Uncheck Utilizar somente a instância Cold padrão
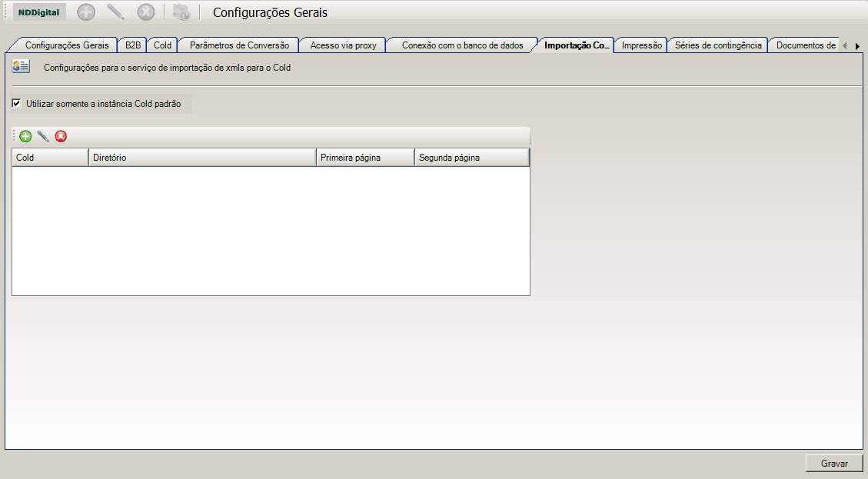Image resolution: width=868 pixels, height=479 pixels. tap(17, 104)
